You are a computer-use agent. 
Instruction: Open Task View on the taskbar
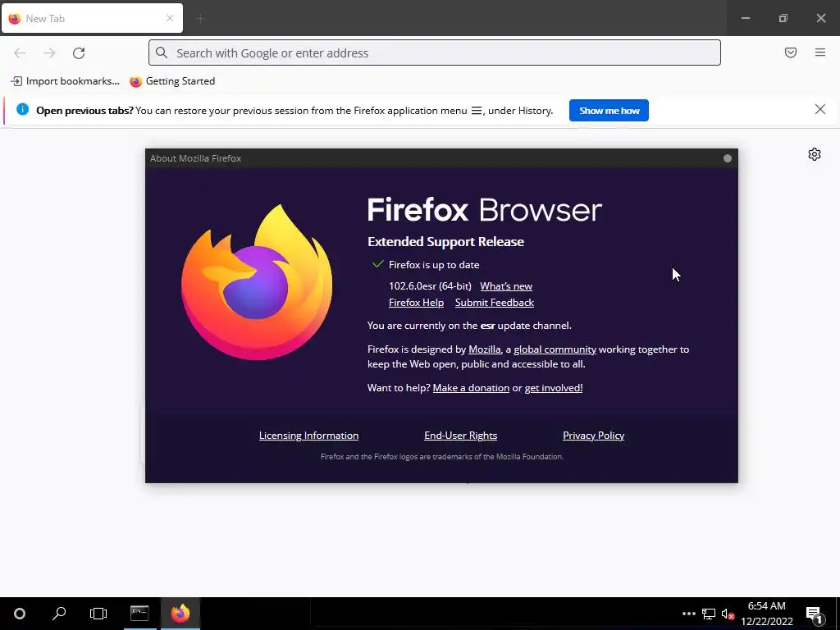[x=98, y=614]
